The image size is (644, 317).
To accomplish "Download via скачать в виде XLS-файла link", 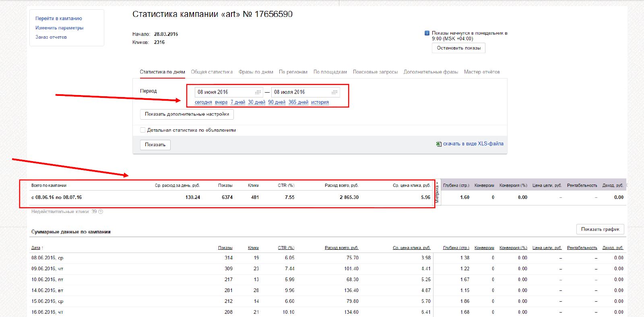I will point(473,144).
